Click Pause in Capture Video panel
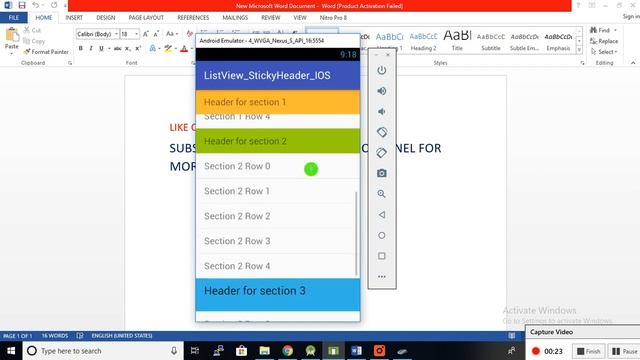 pyautogui.click(x=624, y=351)
